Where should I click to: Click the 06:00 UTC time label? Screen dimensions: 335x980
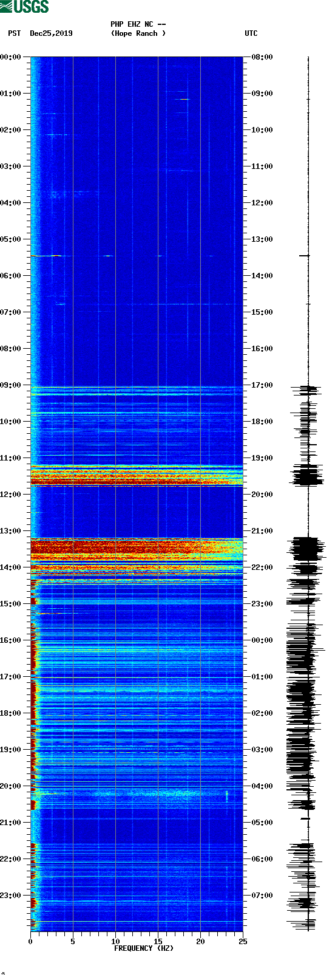262,859
